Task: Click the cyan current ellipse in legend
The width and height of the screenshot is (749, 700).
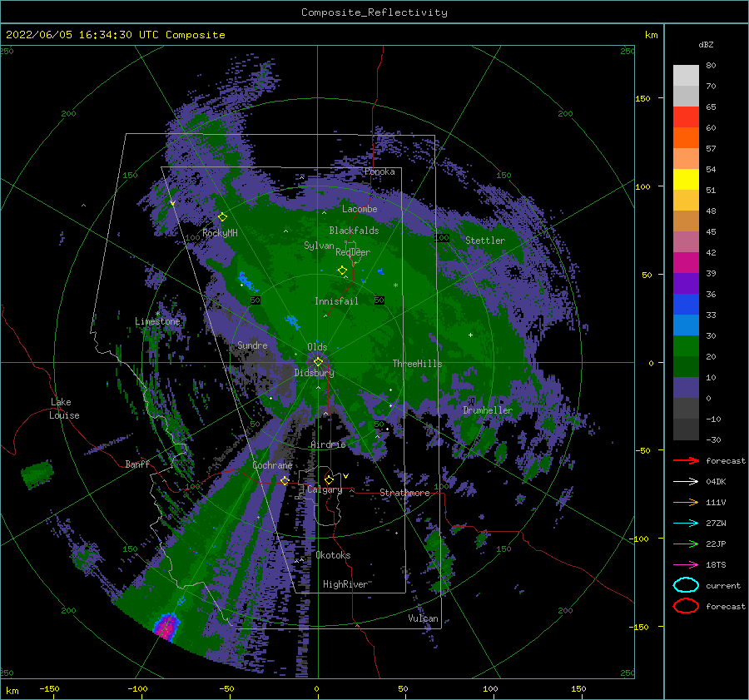Action: click(686, 585)
